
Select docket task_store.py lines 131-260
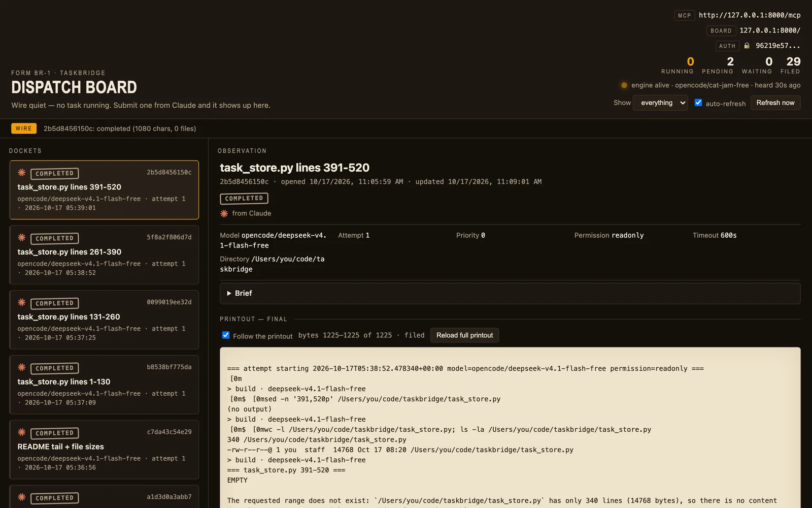click(104, 320)
